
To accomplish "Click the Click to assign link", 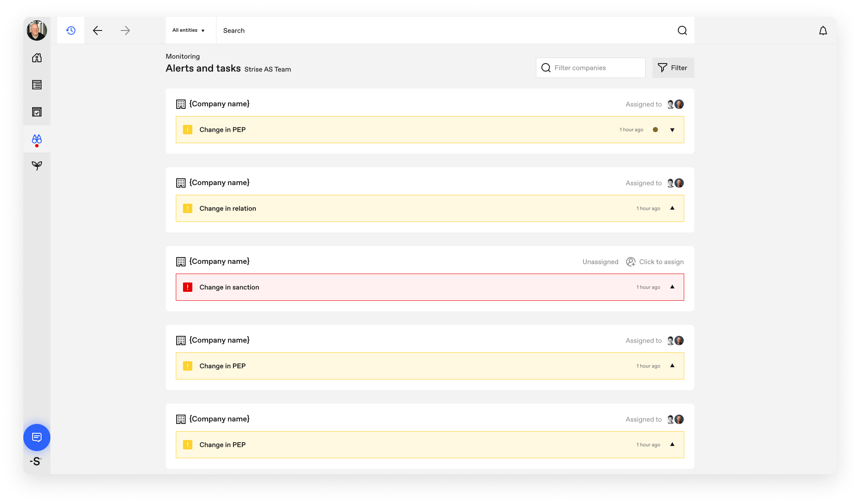I will pyautogui.click(x=661, y=262).
